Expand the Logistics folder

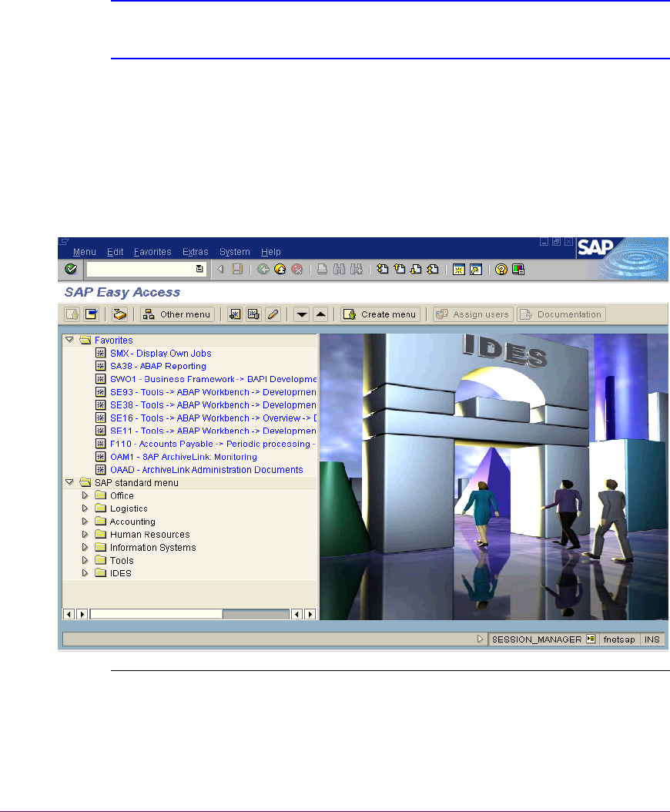click(85, 508)
